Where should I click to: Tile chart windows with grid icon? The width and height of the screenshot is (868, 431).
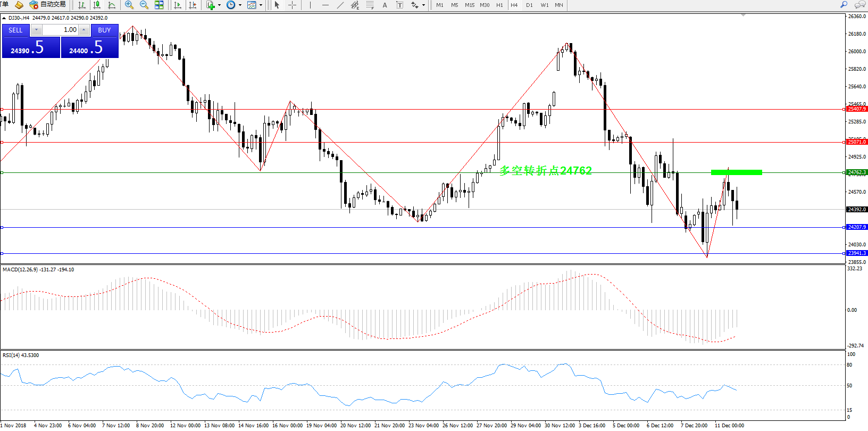[159, 5]
